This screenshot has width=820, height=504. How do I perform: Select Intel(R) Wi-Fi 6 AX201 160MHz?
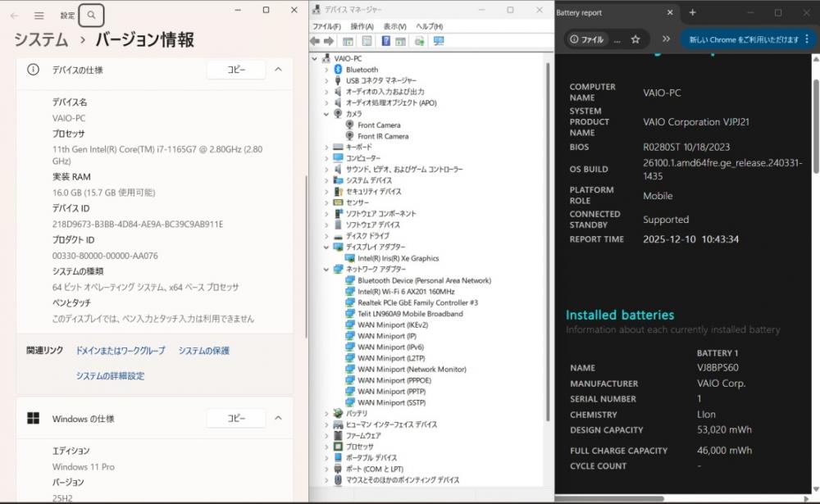(406, 292)
